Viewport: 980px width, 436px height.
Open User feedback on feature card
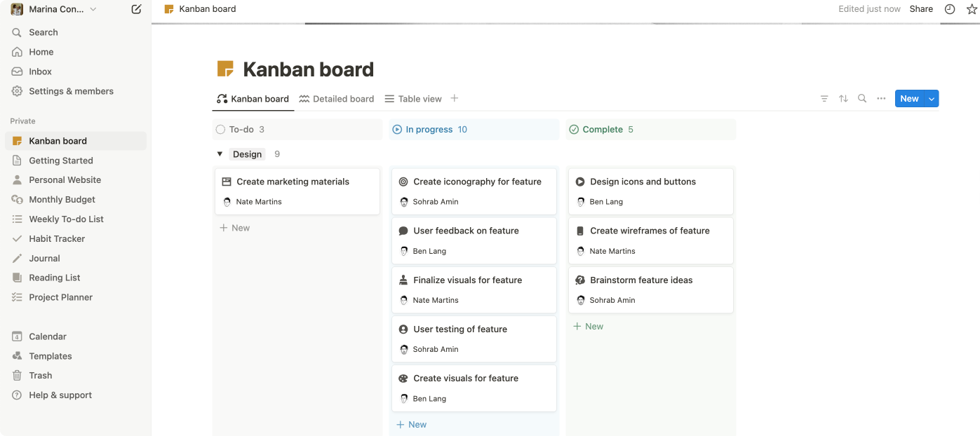click(x=474, y=240)
